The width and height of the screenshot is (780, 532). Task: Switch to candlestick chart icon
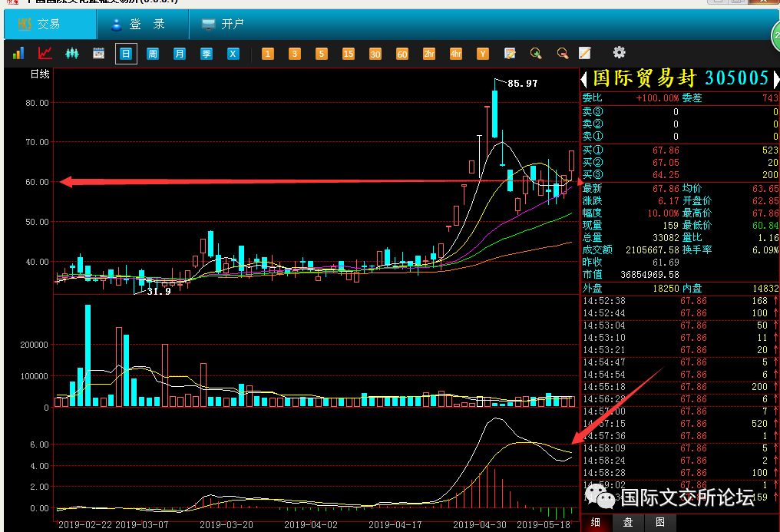72,53
